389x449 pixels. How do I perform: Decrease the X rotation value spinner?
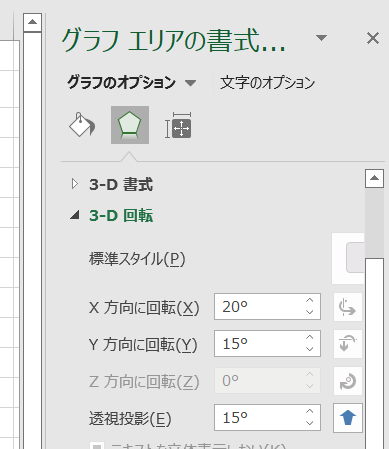(310, 312)
